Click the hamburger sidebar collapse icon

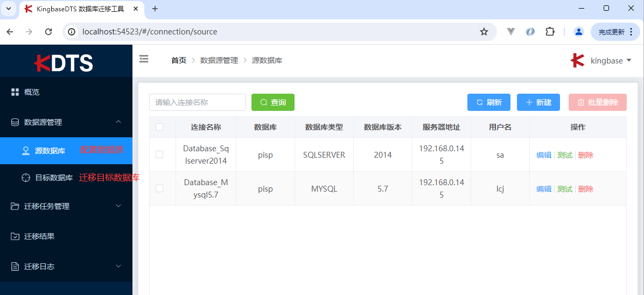144,59
